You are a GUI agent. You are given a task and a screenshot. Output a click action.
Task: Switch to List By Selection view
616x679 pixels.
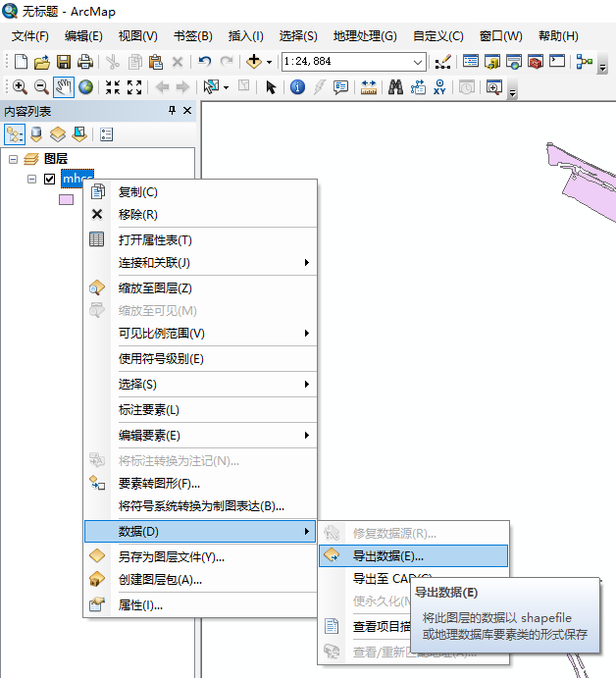coord(79,134)
